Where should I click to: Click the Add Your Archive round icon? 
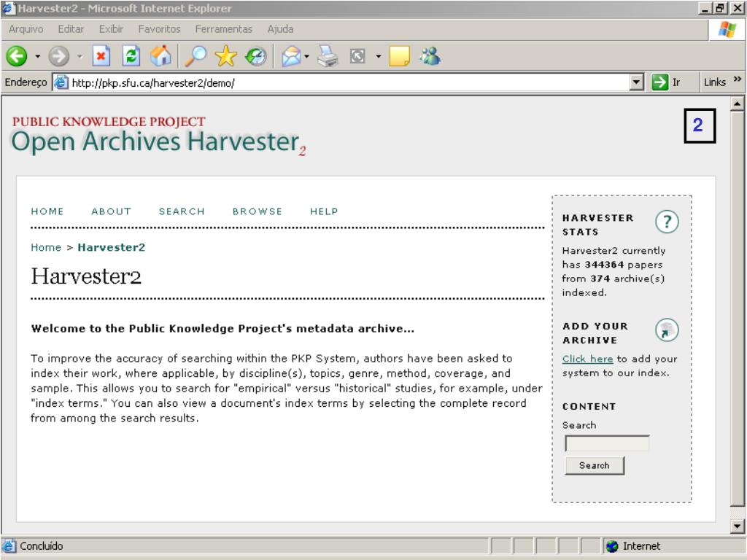(x=667, y=330)
